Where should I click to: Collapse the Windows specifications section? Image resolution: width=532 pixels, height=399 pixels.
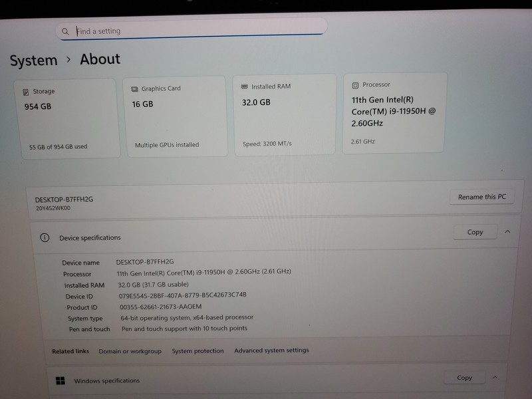(495, 377)
